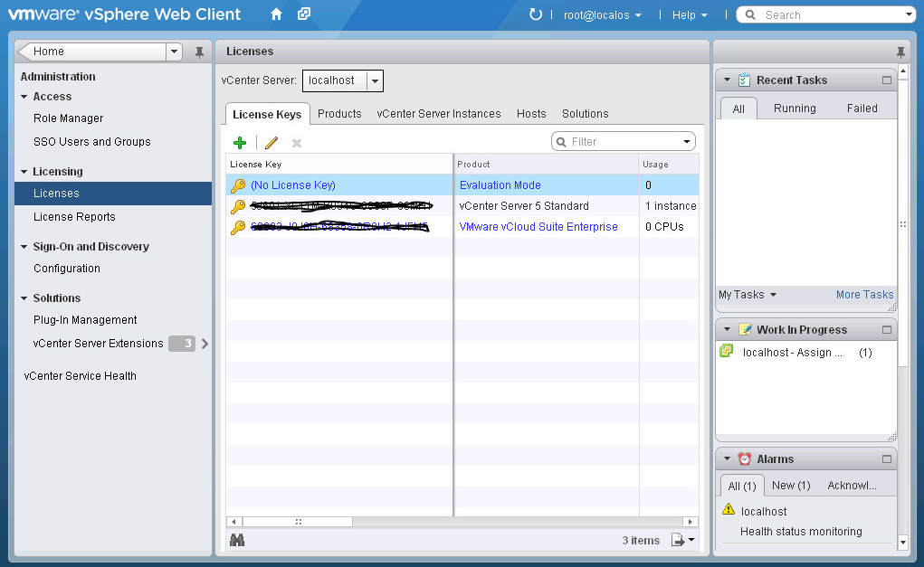
Task: Open the My Tasks dropdown
Action: coord(748,295)
